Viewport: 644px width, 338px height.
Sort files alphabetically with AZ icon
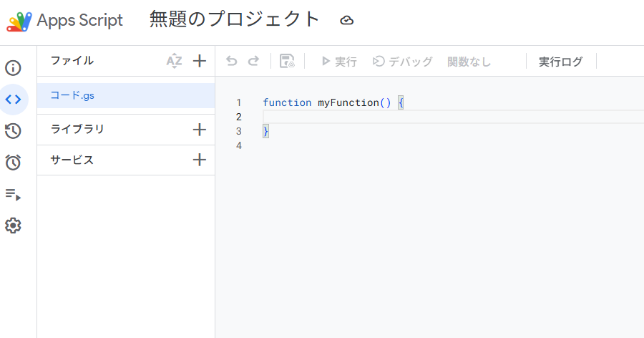[174, 61]
